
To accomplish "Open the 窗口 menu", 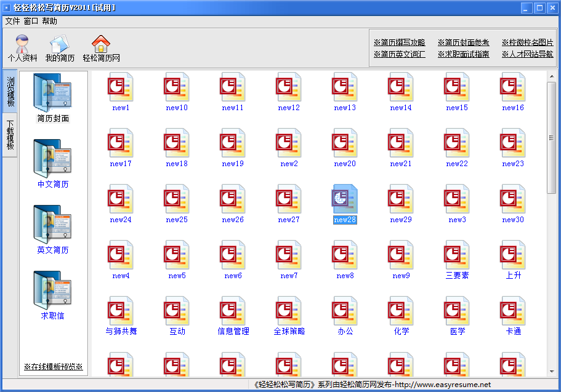I will pos(31,21).
